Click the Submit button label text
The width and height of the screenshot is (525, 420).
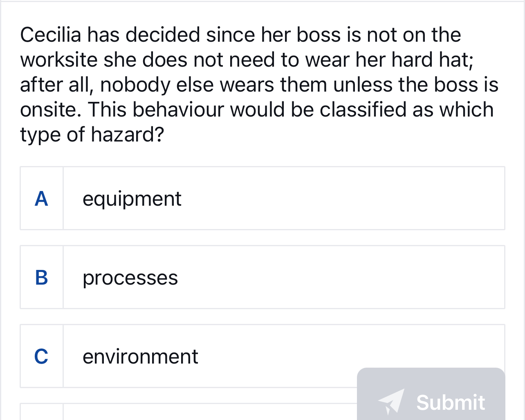pyautogui.click(x=450, y=402)
